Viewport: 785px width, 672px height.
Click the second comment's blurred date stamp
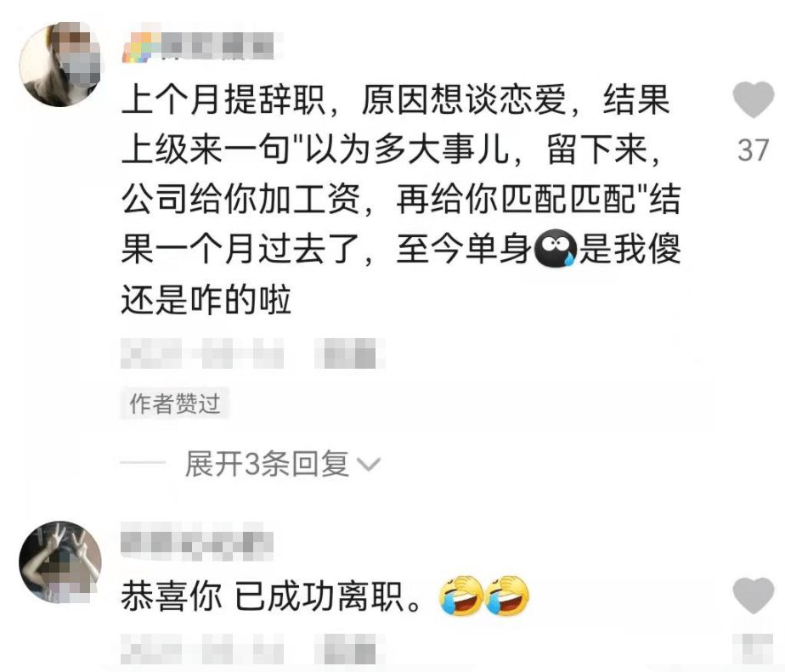click(202, 649)
